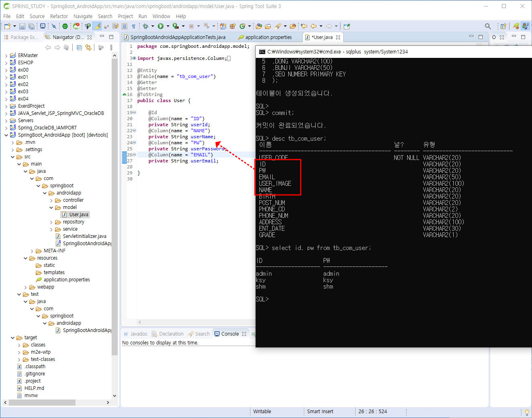
Task: Expand the controller package folder
Action: 51,200
